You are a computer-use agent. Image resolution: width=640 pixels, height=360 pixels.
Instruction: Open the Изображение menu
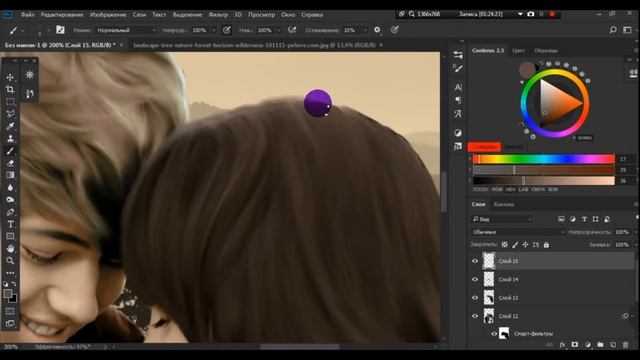108,15
